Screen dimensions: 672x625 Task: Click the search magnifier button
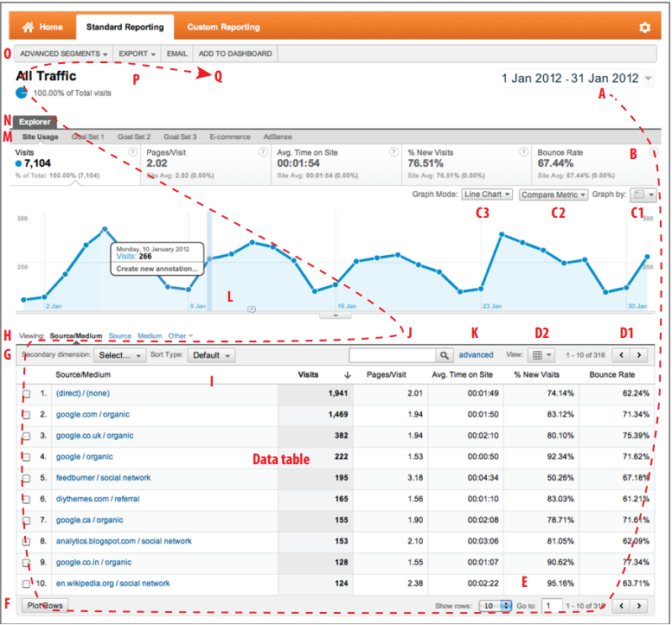coord(444,355)
